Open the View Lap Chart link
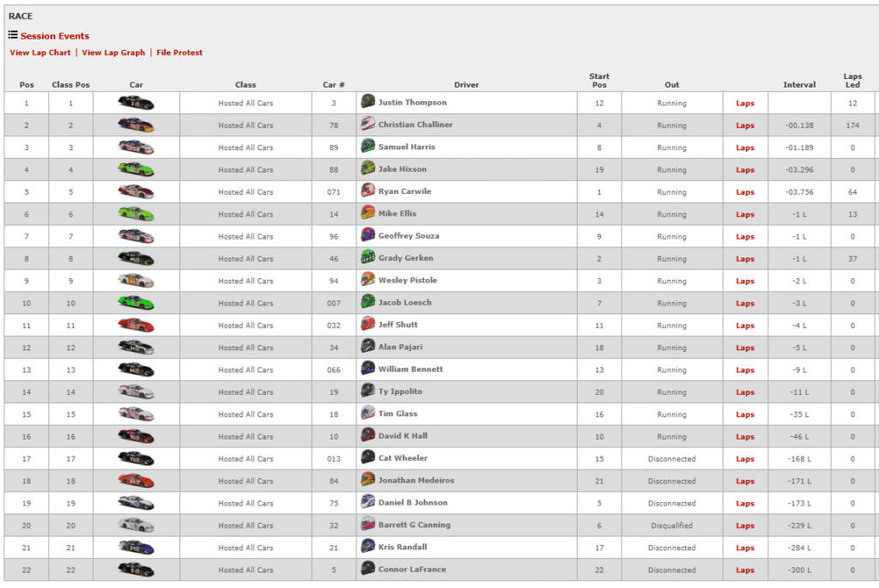Image resolution: width=879 pixels, height=588 pixels. tap(40, 52)
